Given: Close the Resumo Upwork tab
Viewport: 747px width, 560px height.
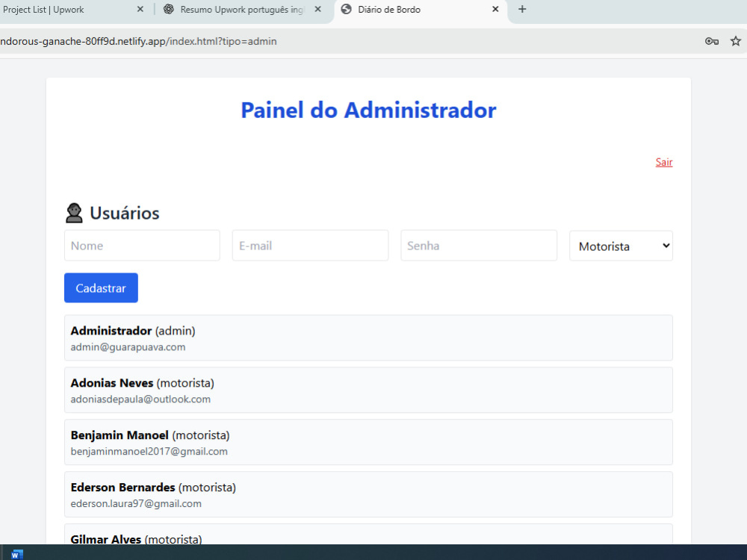Looking at the screenshot, I should click(317, 9).
